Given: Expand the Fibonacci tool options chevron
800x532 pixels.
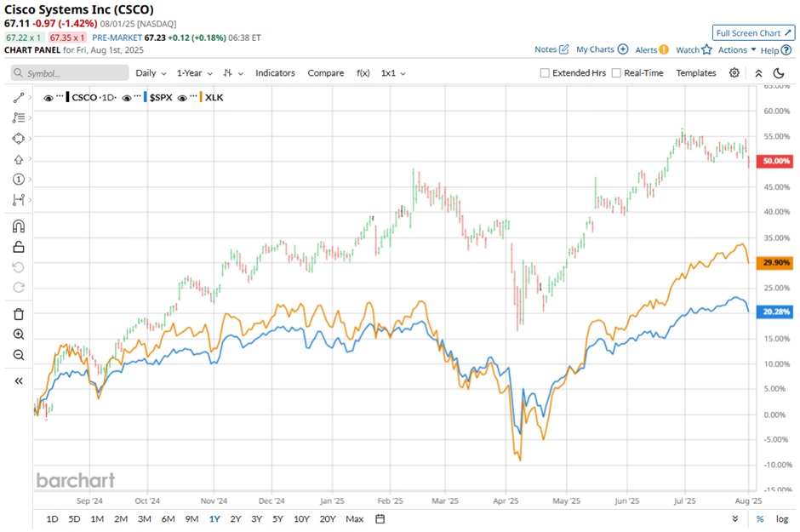Looking at the screenshot, I should tap(30, 117).
